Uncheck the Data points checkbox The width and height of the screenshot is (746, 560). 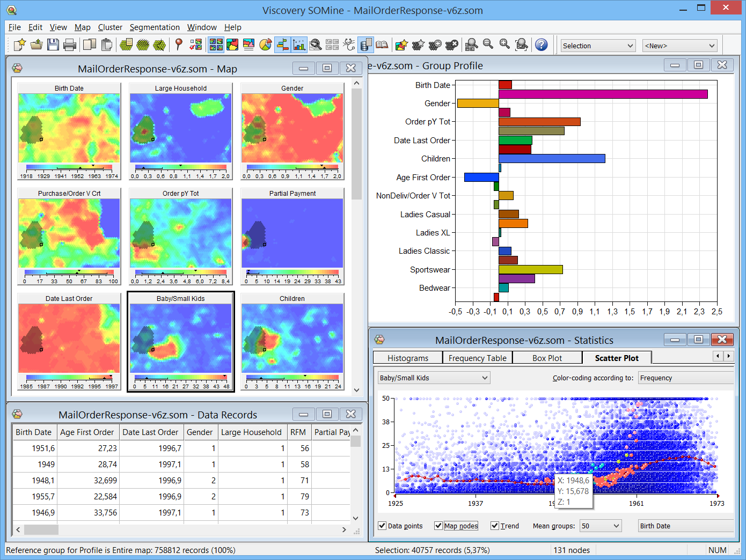click(x=382, y=526)
